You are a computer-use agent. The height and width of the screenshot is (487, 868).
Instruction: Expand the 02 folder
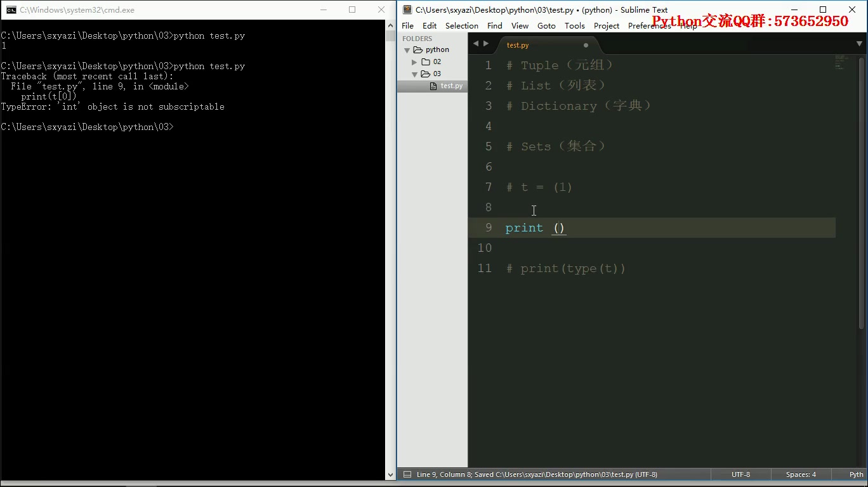415,62
